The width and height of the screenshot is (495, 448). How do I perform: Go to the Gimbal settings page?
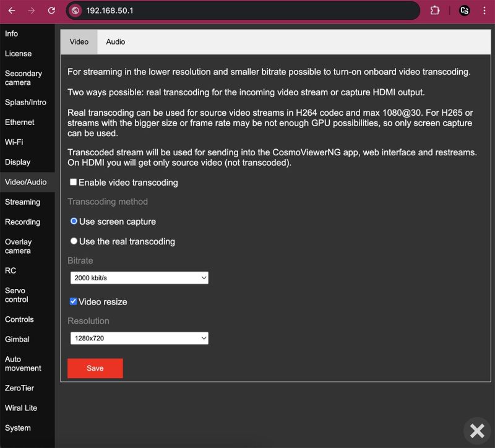click(17, 339)
